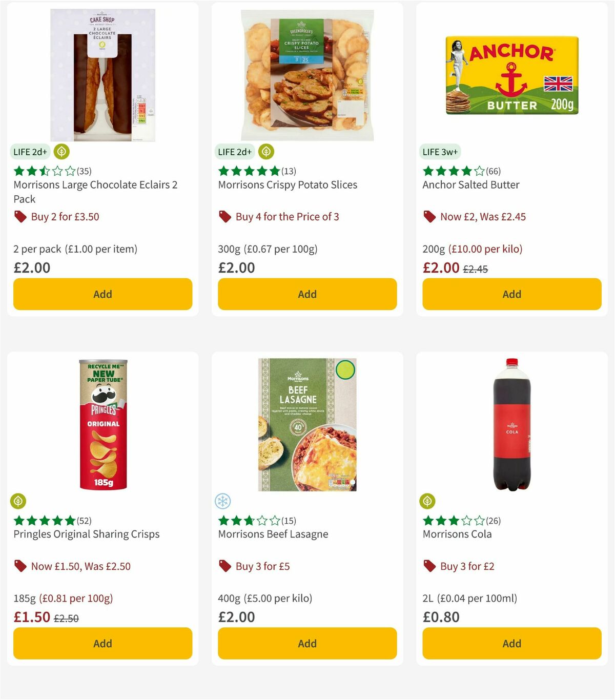
Task: Open the Morrisons Crispy Potato Slices product page
Action: pyautogui.click(x=288, y=185)
